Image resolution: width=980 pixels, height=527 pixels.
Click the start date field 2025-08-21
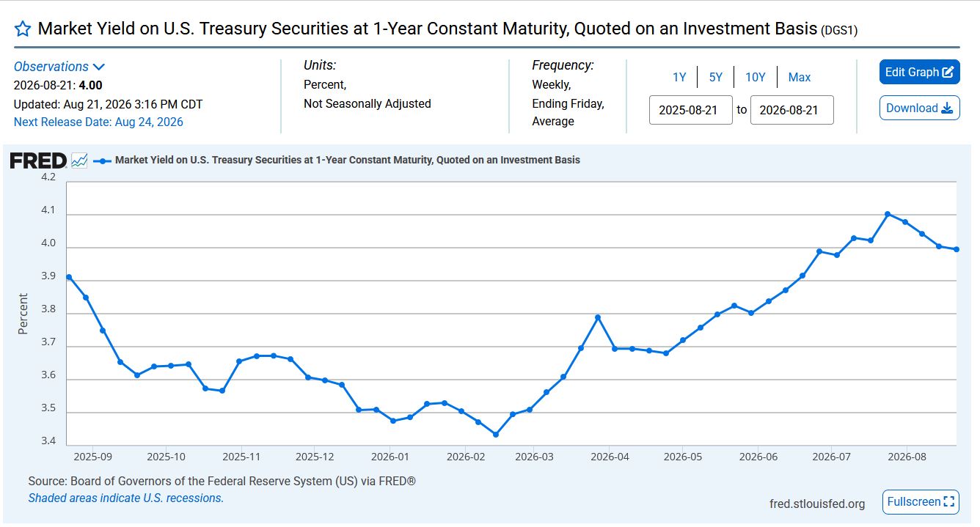click(x=691, y=110)
